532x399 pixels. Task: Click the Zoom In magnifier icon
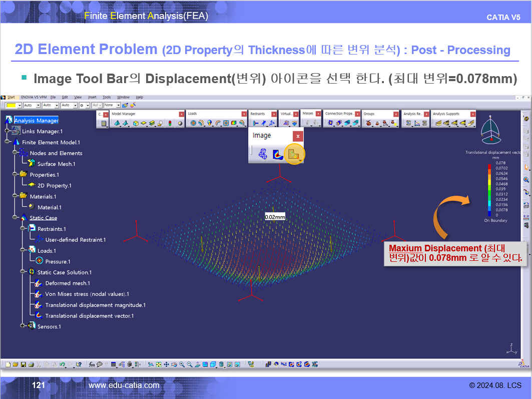pyautogui.click(x=182, y=364)
